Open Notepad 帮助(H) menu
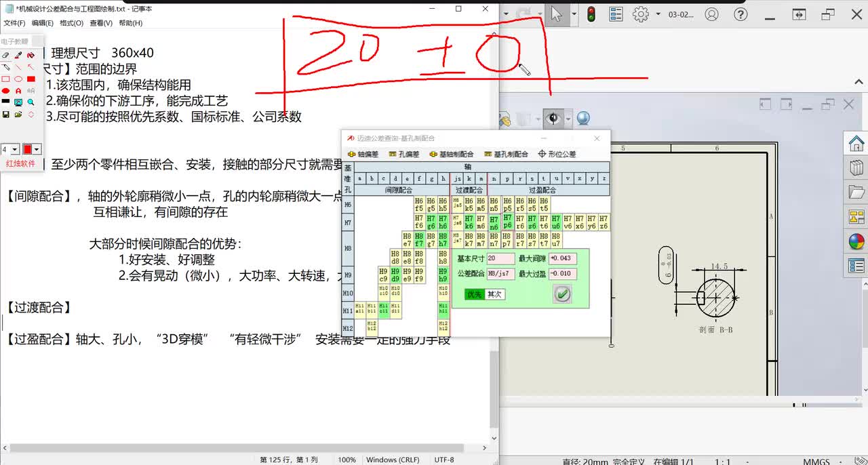The width and height of the screenshot is (868, 465). click(x=130, y=23)
